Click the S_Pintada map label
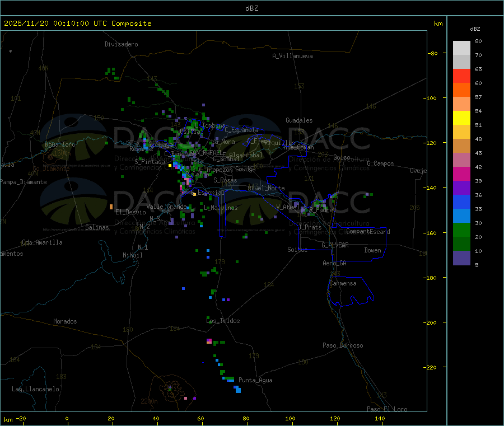 click(x=150, y=162)
